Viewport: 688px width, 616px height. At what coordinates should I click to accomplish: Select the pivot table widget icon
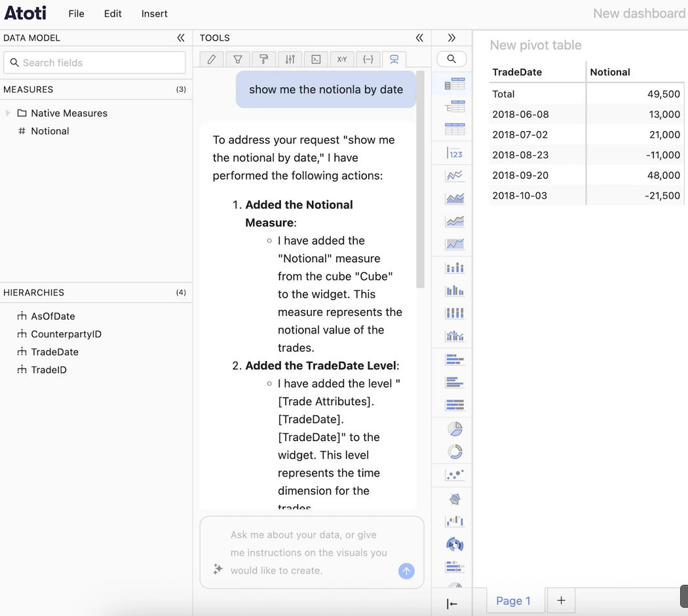tap(455, 85)
